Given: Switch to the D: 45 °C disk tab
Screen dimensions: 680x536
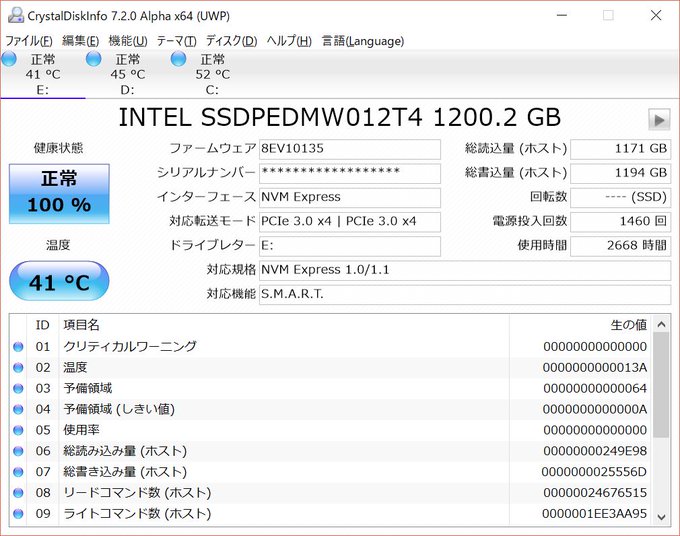Looking at the screenshot, I should pos(128,74).
